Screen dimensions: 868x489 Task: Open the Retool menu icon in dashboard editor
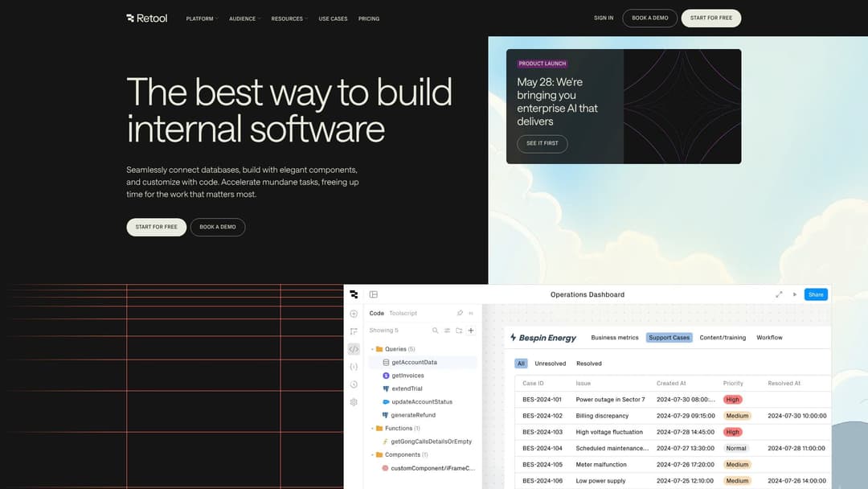[354, 294]
